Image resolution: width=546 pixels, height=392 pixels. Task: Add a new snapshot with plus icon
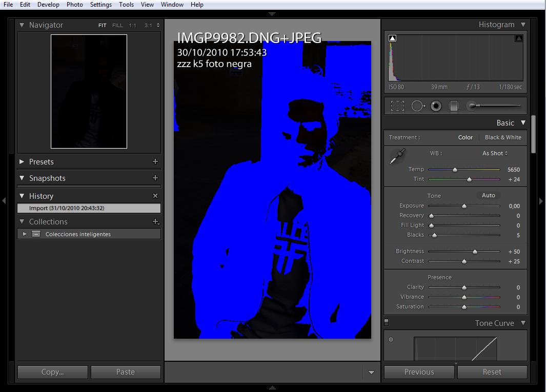coord(155,178)
